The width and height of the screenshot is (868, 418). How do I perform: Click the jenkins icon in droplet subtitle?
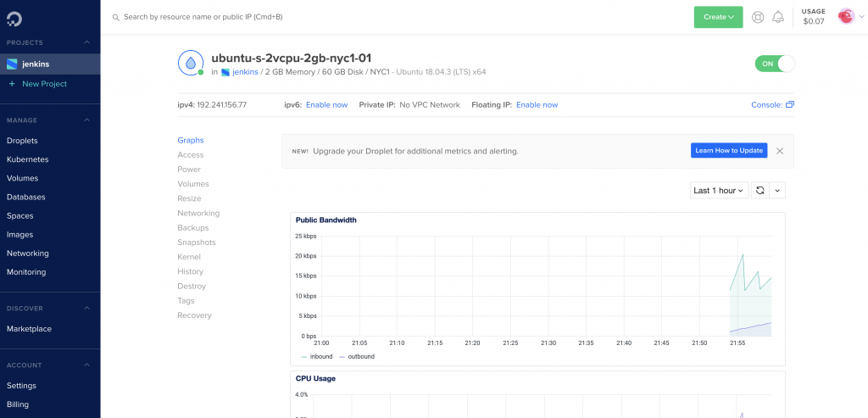(225, 73)
